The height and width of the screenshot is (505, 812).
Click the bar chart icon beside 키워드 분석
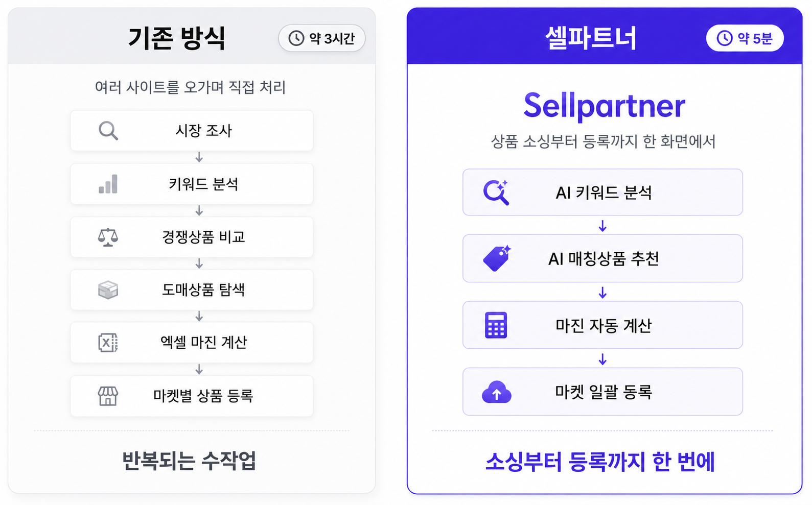(108, 184)
